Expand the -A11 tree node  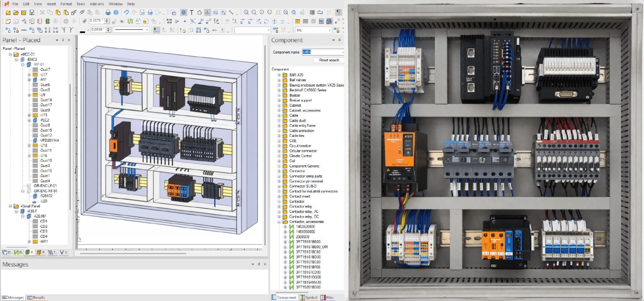pos(29,80)
